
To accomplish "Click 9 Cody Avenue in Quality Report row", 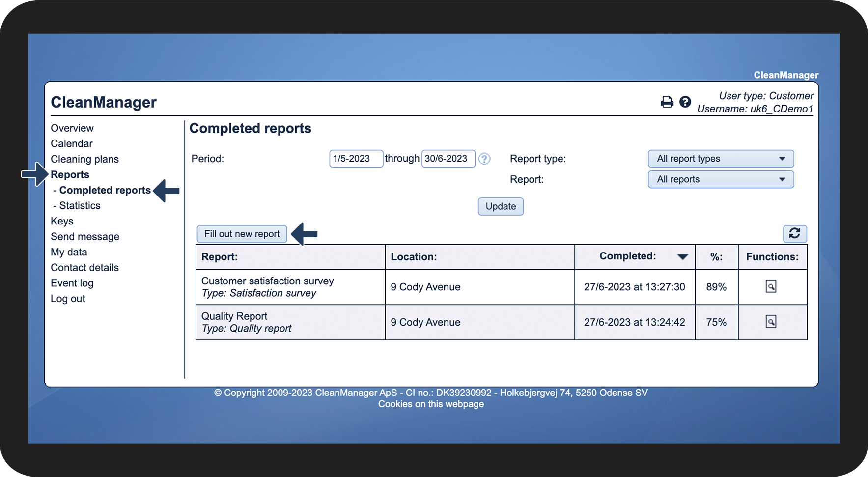I will [425, 322].
